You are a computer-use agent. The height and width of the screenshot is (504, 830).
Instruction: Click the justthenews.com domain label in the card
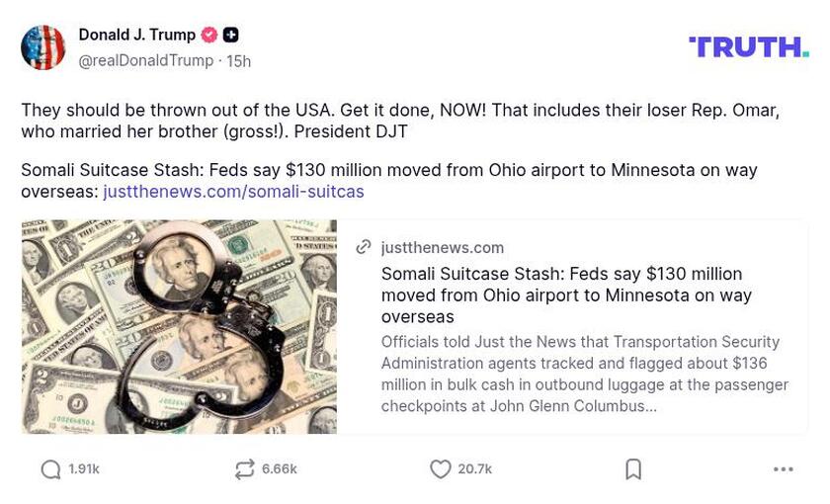click(443, 247)
